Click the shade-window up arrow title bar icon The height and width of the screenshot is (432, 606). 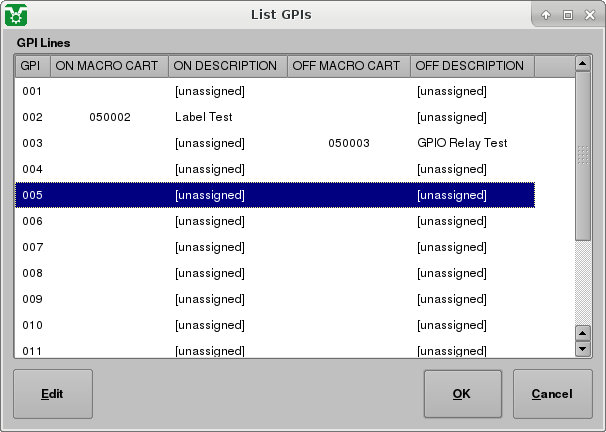tap(546, 15)
